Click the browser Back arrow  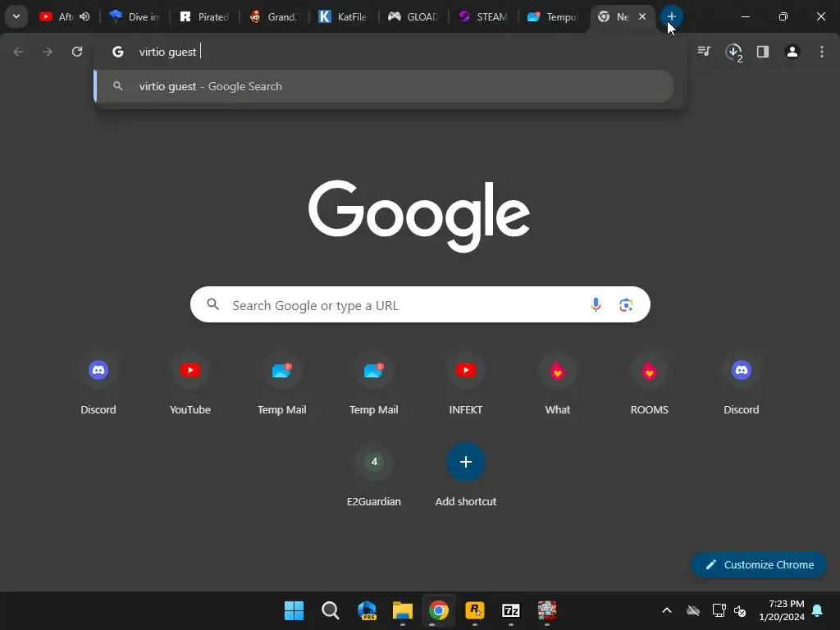coord(18,52)
